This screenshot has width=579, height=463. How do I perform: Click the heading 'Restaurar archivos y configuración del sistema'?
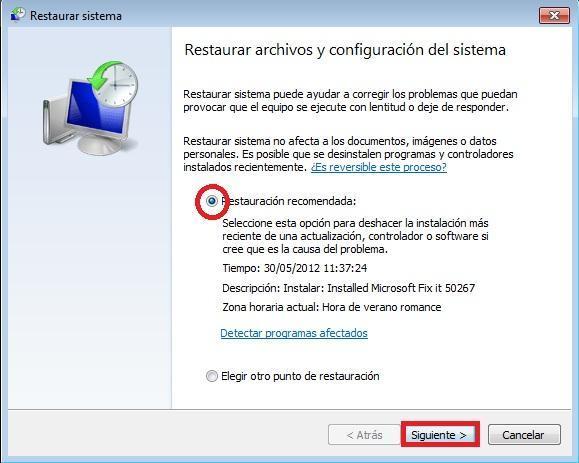click(x=345, y=49)
